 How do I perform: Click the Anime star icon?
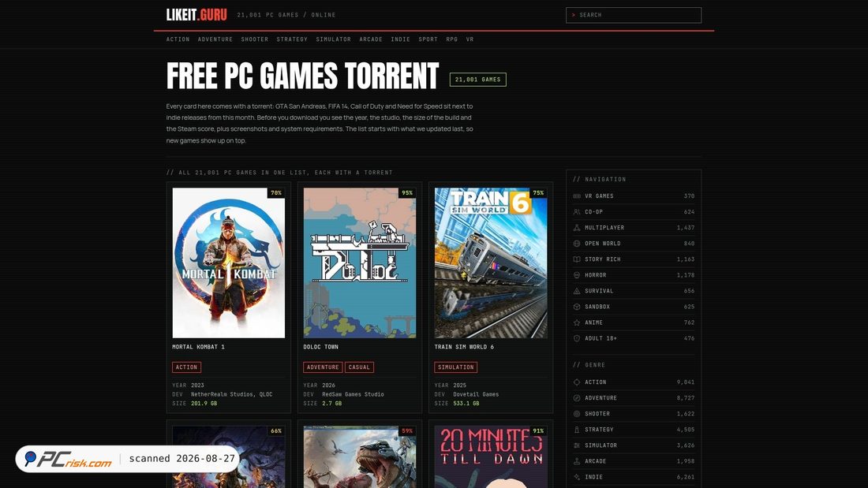576,322
